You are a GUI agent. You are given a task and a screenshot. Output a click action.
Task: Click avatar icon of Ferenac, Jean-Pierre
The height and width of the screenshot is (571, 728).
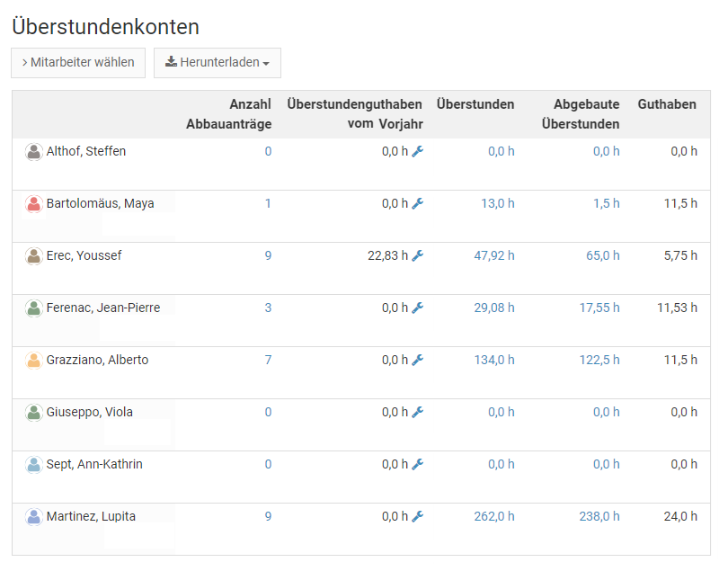pos(34,308)
